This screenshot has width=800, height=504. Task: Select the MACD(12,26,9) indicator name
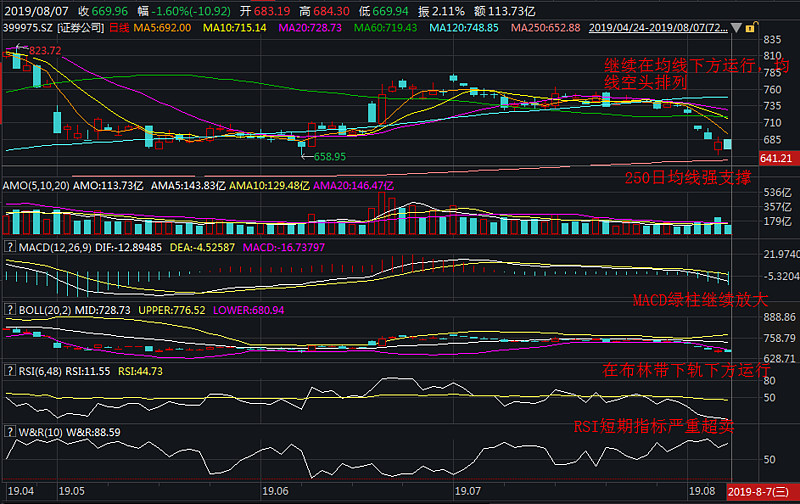[x=55, y=247]
